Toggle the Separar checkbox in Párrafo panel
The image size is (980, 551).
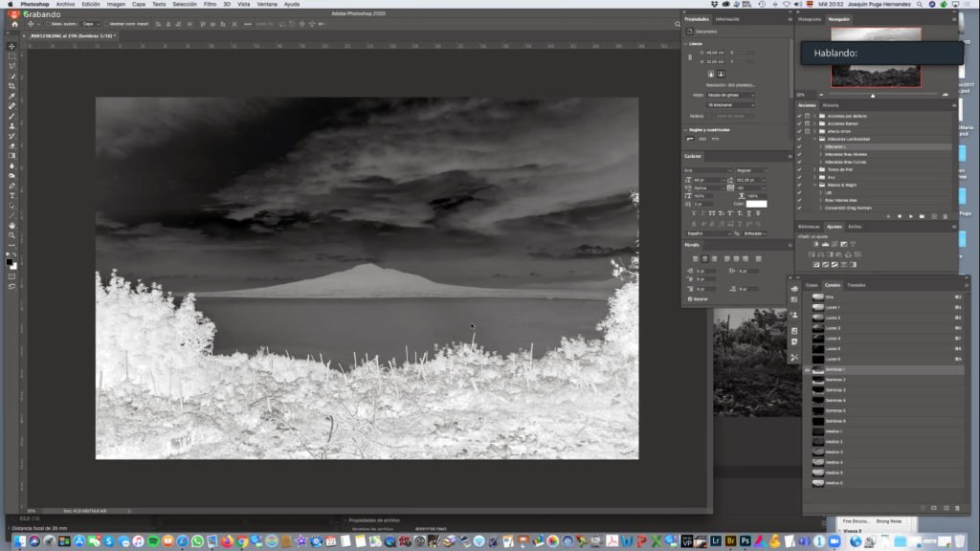688,298
